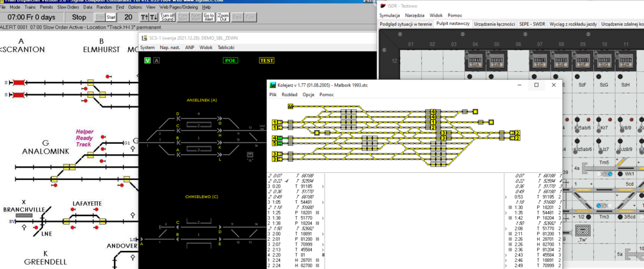Open the Tabliczki menu in SCS-1
This screenshot has height=269, width=644.
tap(225, 48)
